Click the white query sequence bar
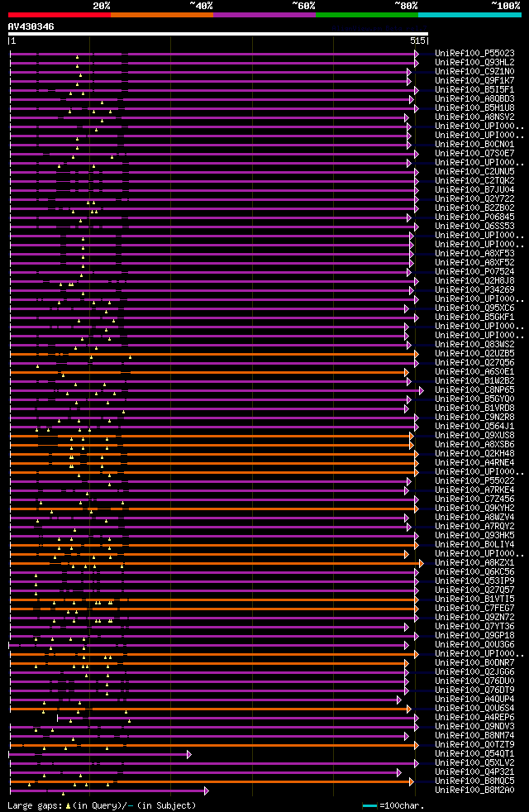 tap(218, 34)
